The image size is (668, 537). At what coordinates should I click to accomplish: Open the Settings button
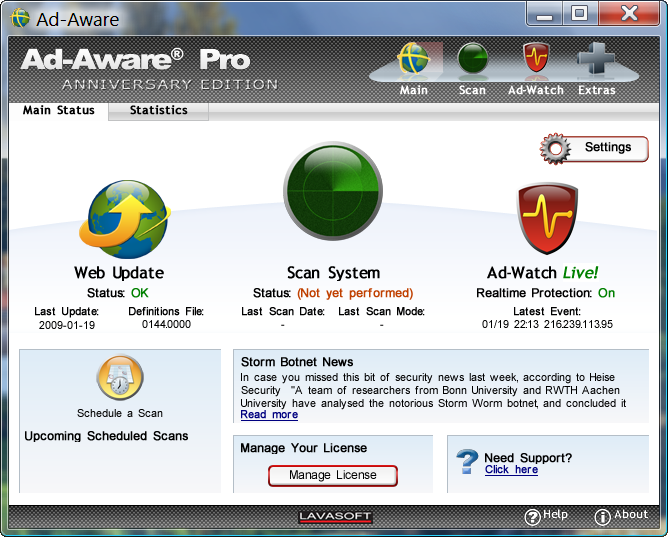pos(594,149)
